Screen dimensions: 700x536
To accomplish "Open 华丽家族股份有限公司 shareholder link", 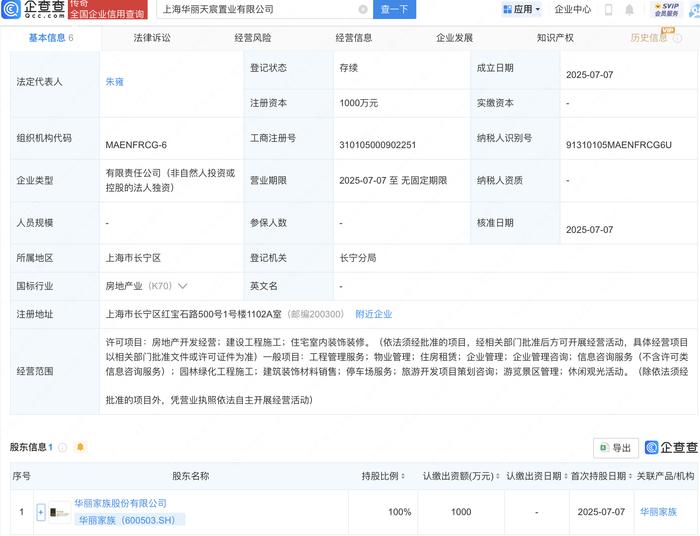I will click(121, 503).
